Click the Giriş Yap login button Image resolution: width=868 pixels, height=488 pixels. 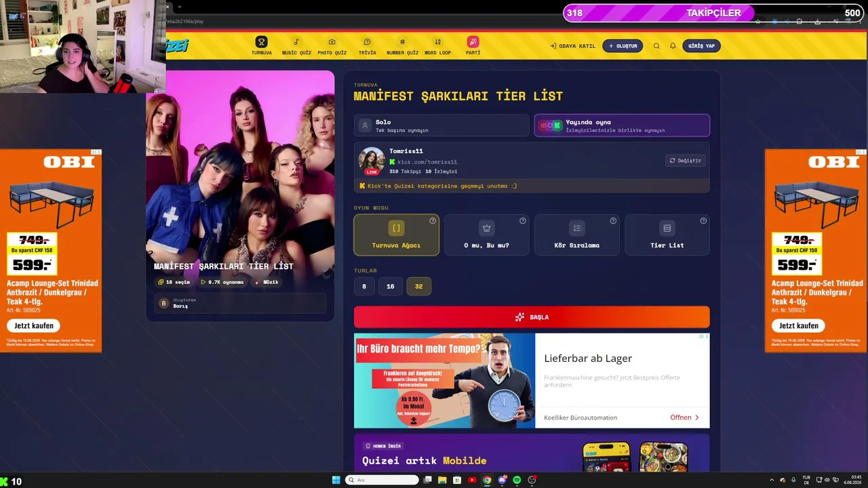click(x=701, y=46)
